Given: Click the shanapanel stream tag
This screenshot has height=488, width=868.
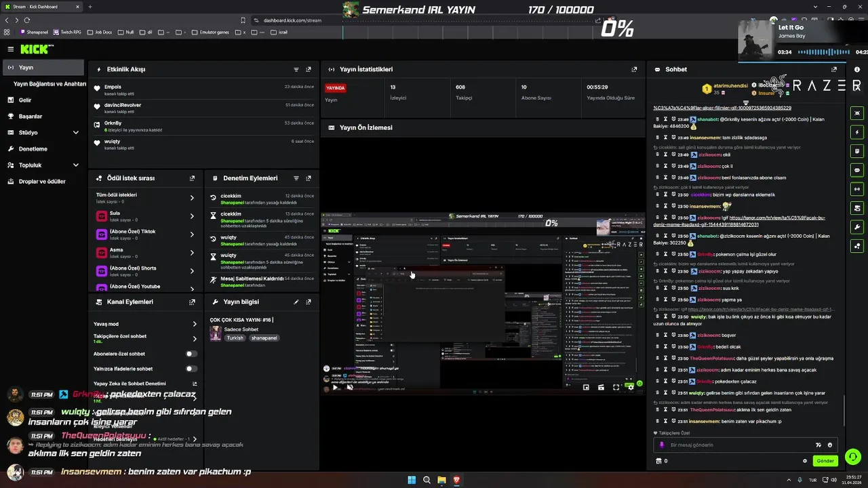Looking at the screenshot, I should (264, 338).
